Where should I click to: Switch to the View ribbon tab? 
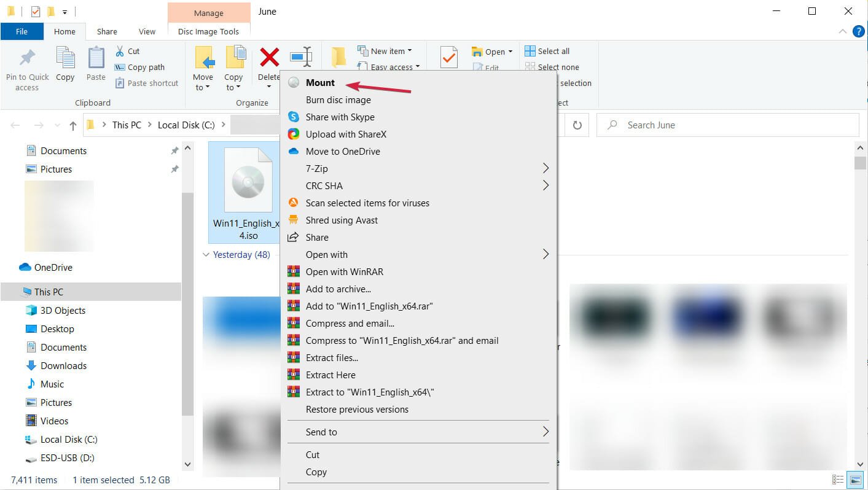click(147, 31)
